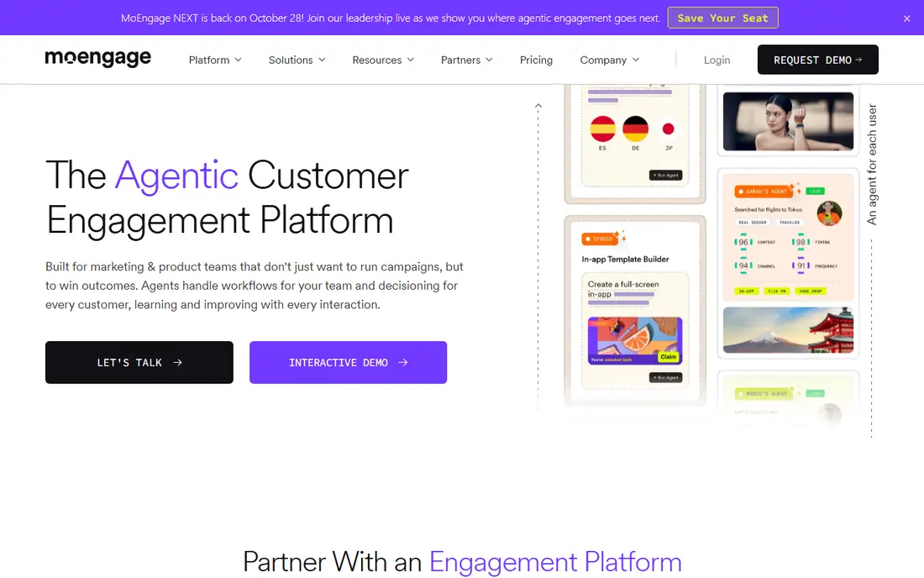This screenshot has height=578, width=924.
Task: Click the Let's Talk button
Action: click(x=139, y=362)
